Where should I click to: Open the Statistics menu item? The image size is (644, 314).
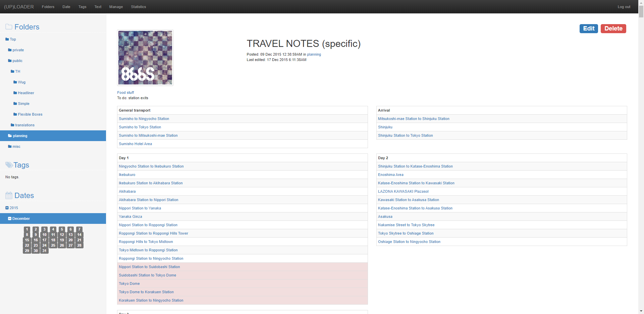[x=138, y=7]
